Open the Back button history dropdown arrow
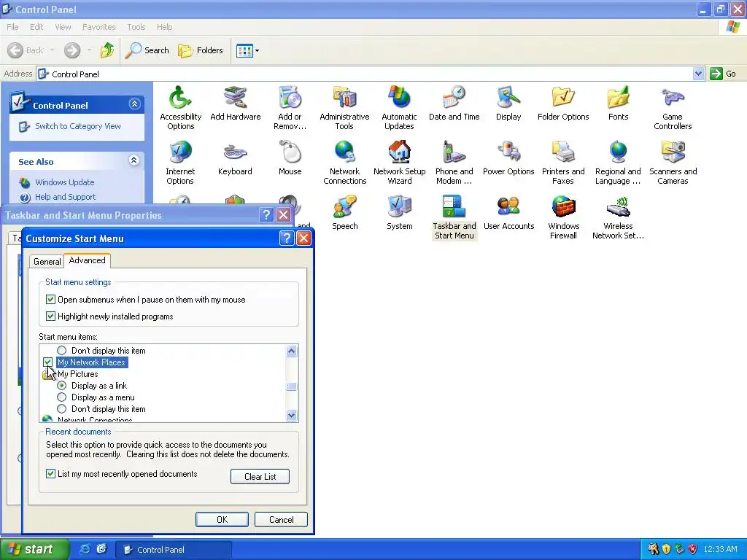 (52, 50)
